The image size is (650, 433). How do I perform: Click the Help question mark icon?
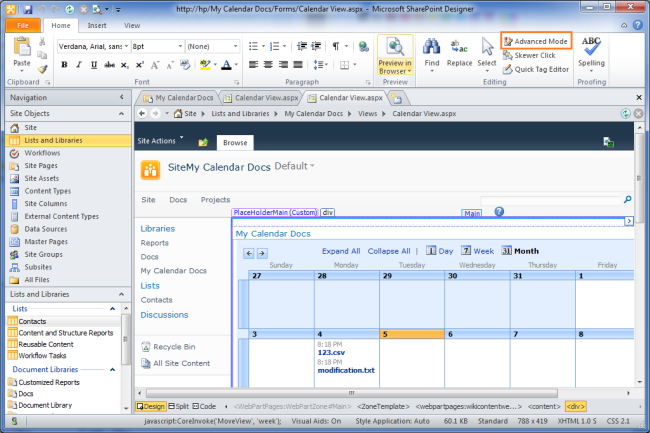click(638, 25)
